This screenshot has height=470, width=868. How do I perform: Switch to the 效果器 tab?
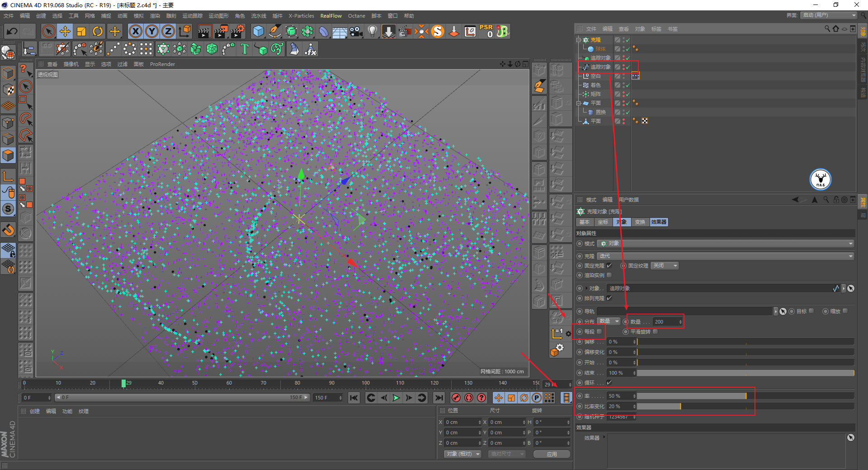pyautogui.click(x=659, y=222)
